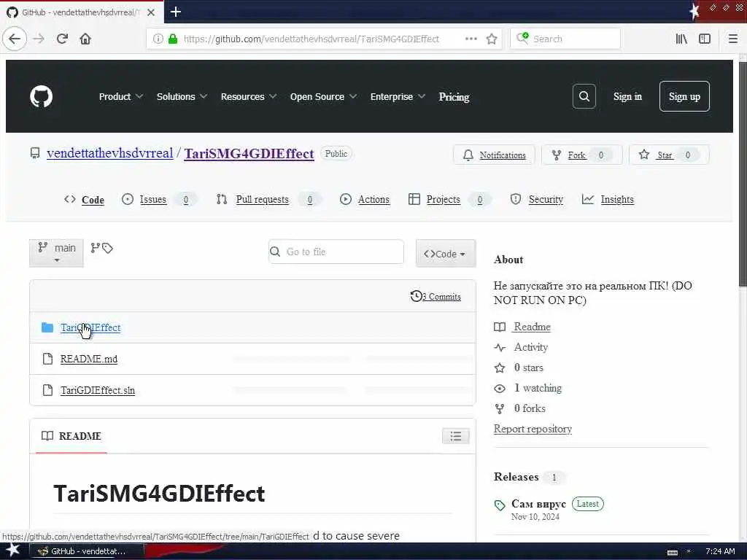This screenshot has width=747, height=560.
Task: Fork the repository
Action: [x=581, y=155]
